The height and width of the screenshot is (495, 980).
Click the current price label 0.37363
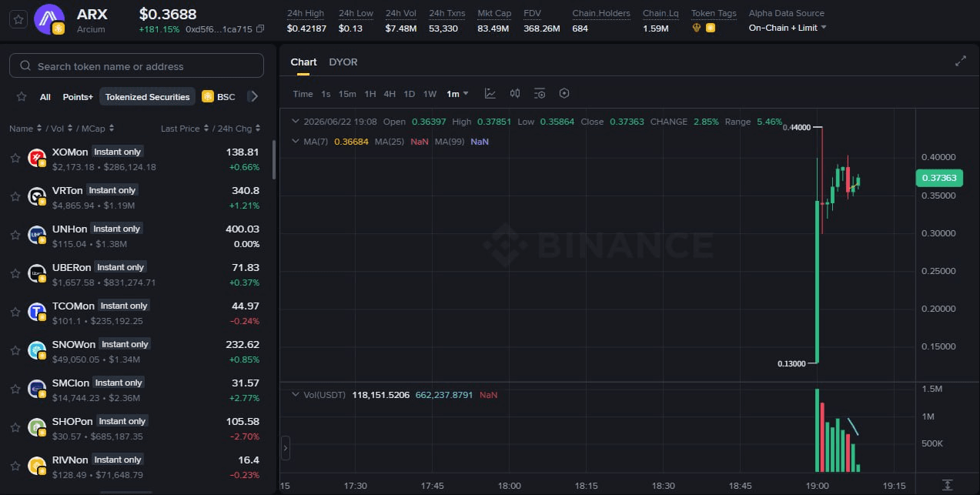point(939,178)
